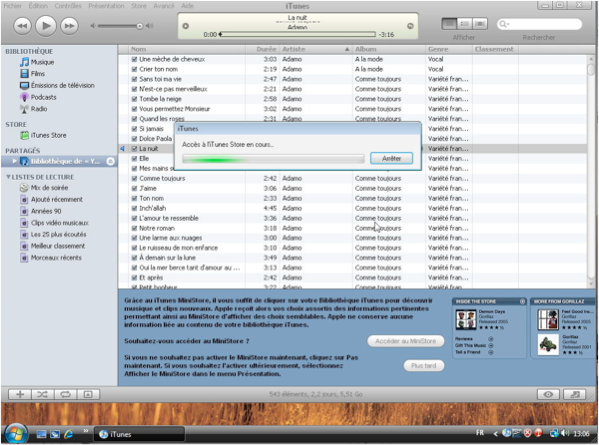Uncheck Inch'allah song checkbox
This screenshot has width=599, height=445.
[134, 208]
